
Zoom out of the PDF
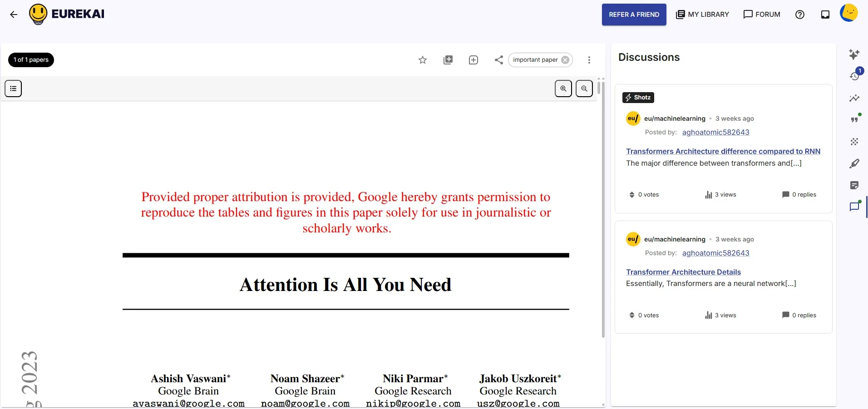pos(584,89)
